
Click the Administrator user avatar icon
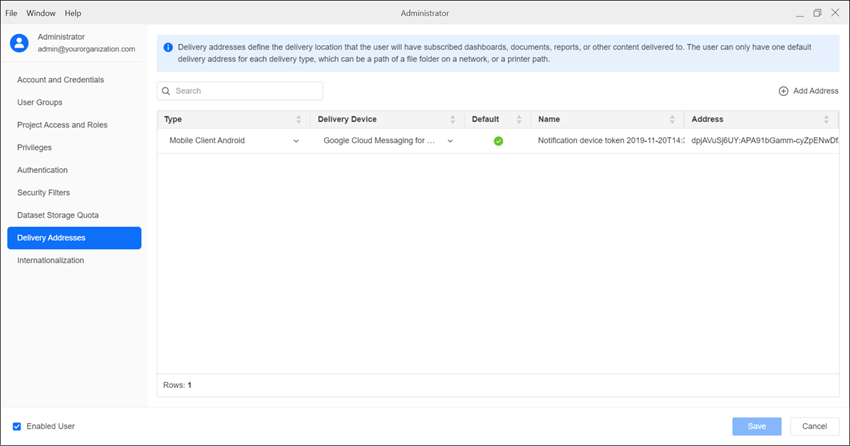[19, 42]
